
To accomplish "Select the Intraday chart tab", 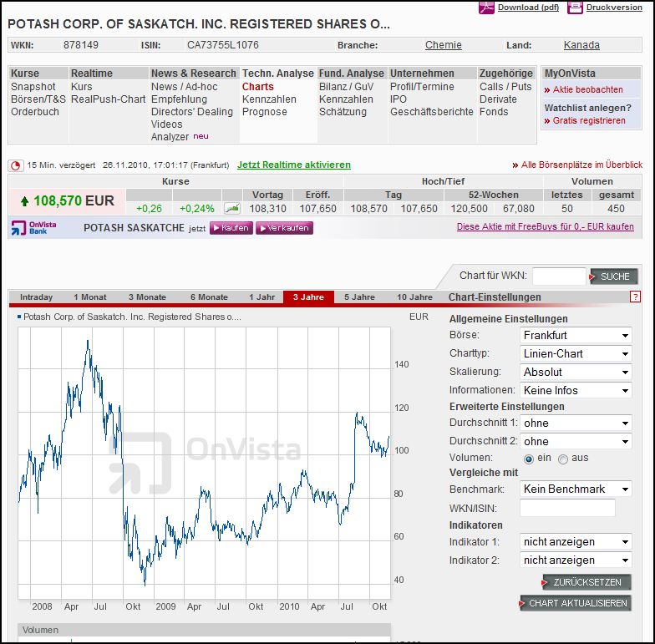I will tap(36, 297).
